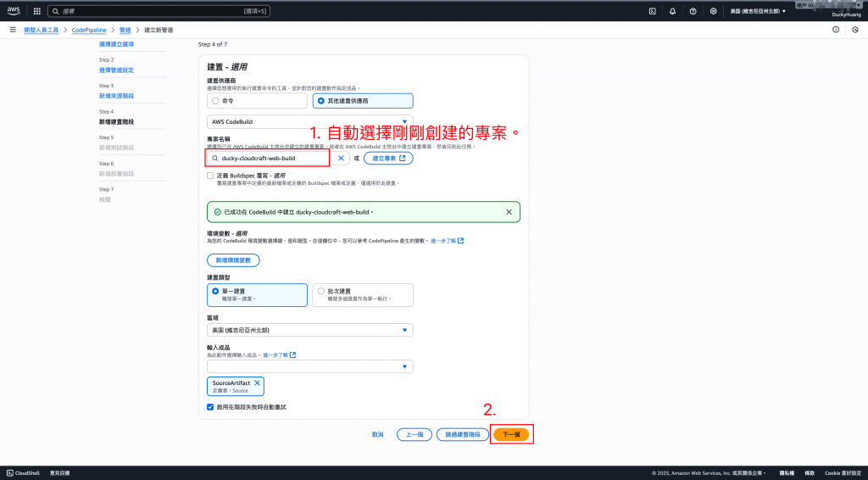Open the AWS CodeBuild provider dropdown
868x480 pixels.
(x=310, y=122)
